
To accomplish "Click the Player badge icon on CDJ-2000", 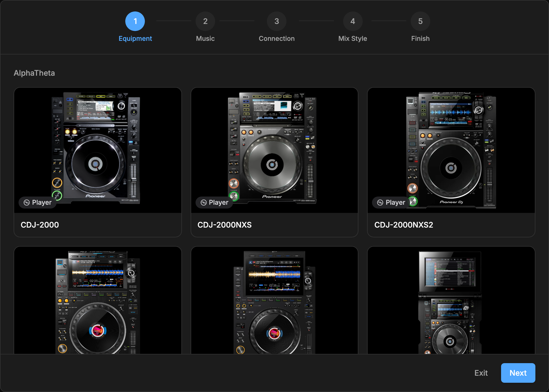I will (27, 203).
